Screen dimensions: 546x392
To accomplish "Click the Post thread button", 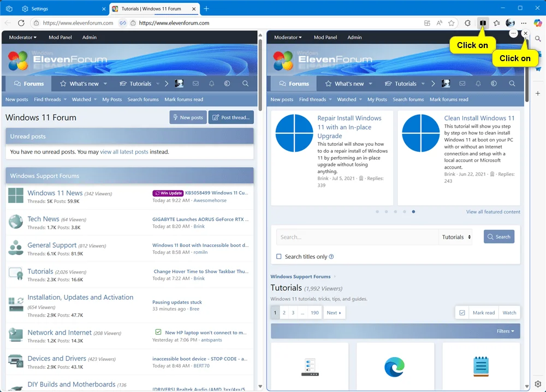I will [x=231, y=117].
